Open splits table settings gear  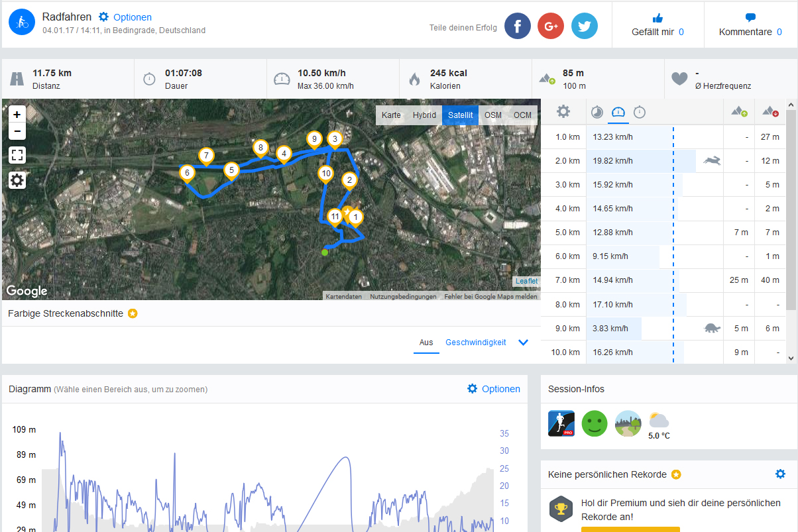[x=563, y=112]
